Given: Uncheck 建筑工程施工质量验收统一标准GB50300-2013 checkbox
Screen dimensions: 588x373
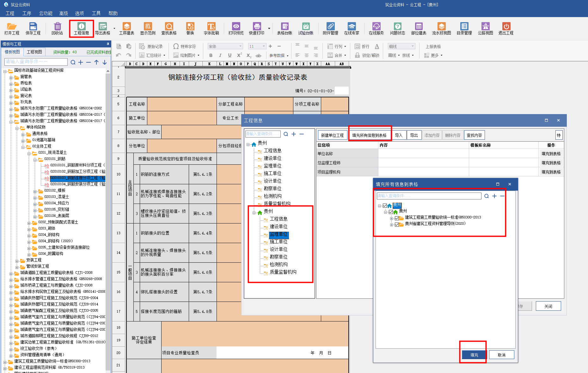Looking at the screenshot, I should tap(397, 218).
